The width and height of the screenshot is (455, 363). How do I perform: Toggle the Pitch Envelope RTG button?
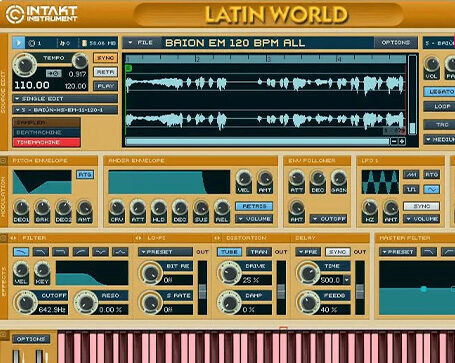pyautogui.click(x=85, y=175)
